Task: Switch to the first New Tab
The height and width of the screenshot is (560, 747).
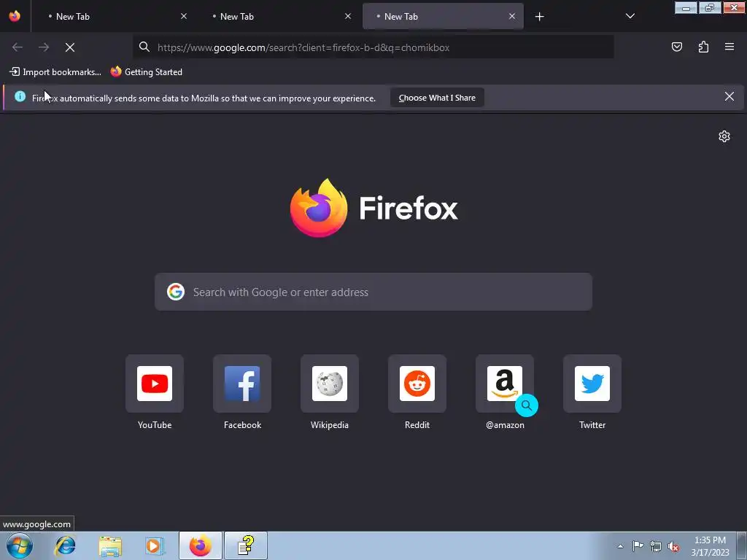Action: (x=115, y=16)
